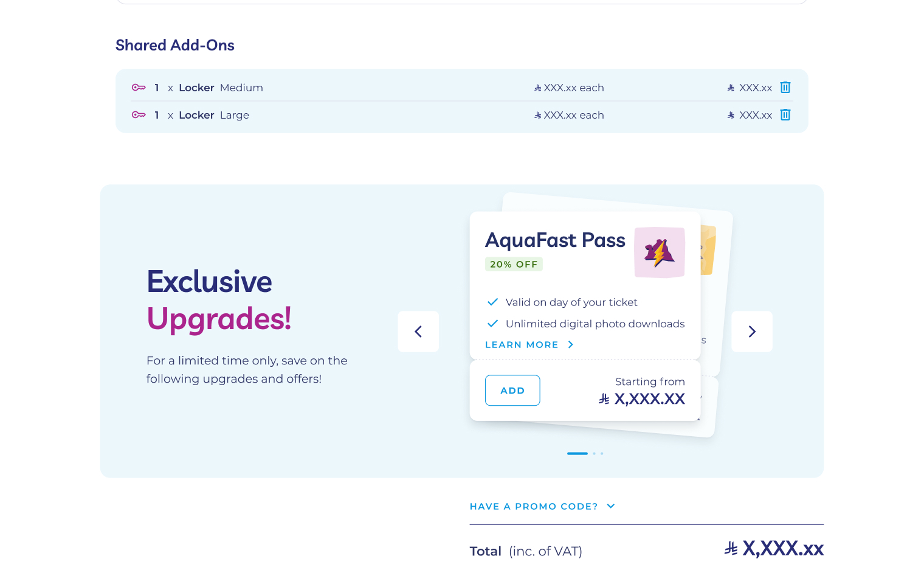
Task: Select the active carousel indicator dash
Action: (x=577, y=454)
